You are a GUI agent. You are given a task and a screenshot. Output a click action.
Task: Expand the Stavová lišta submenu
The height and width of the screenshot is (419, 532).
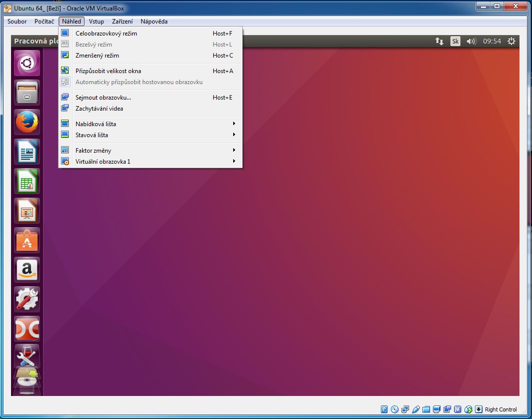pyautogui.click(x=150, y=135)
